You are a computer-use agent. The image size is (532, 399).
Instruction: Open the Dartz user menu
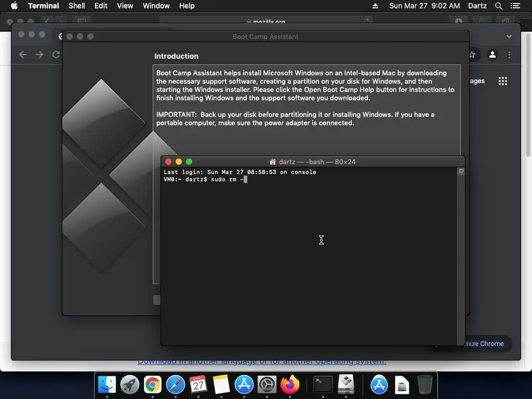(477, 6)
